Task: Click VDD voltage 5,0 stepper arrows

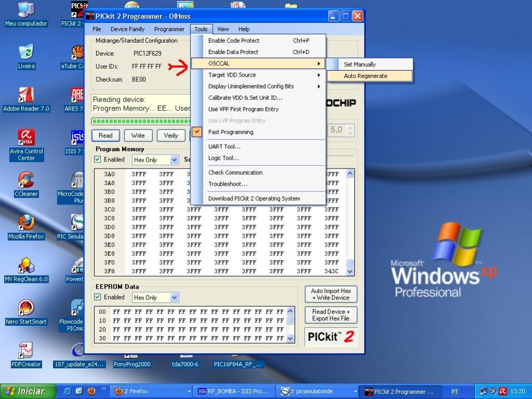Action: [x=351, y=130]
